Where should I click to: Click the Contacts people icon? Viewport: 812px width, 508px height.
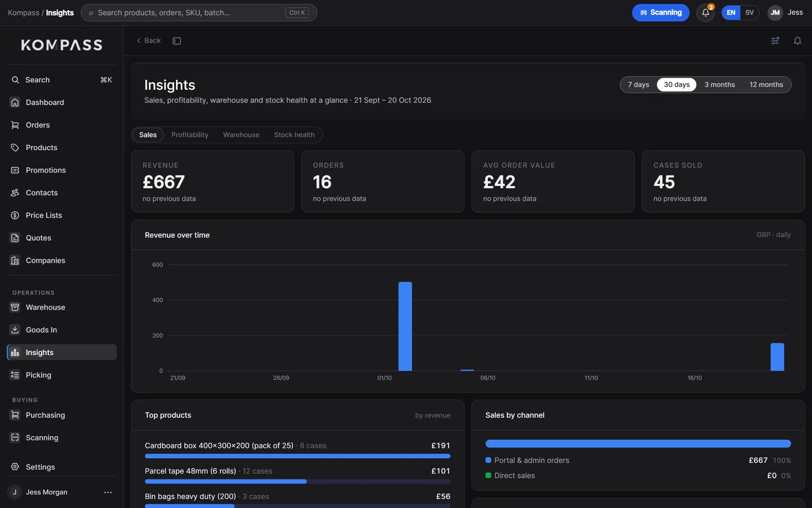(x=15, y=193)
